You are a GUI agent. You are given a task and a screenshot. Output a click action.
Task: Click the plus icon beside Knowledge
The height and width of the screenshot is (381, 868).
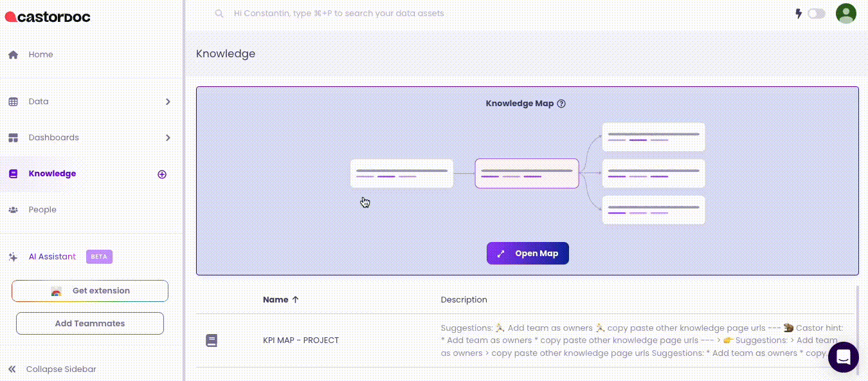162,174
